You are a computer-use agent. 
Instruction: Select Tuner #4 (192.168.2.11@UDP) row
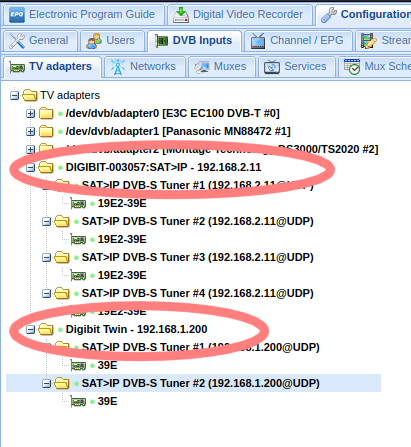click(198, 293)
